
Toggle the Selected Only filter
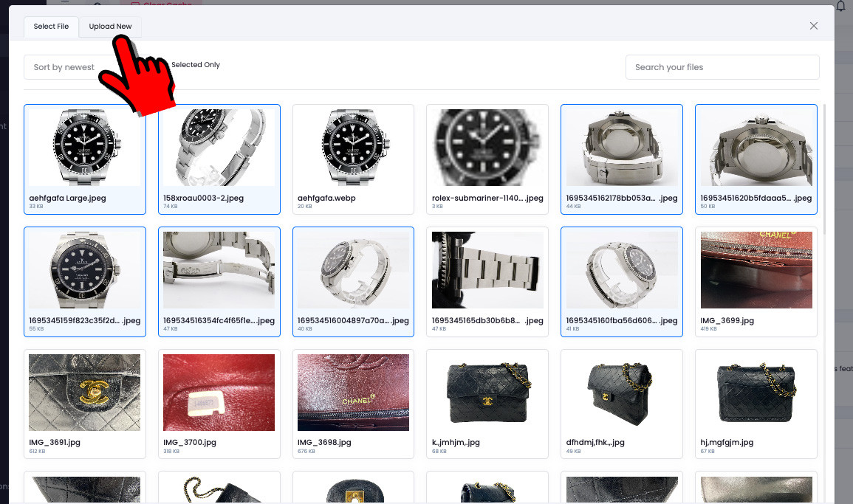pos(195,65)
